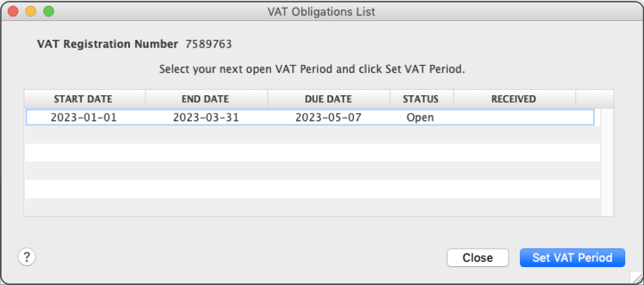Select the row starting 2023-01-01
The image size is (644, 285).
tap(310, 117)
